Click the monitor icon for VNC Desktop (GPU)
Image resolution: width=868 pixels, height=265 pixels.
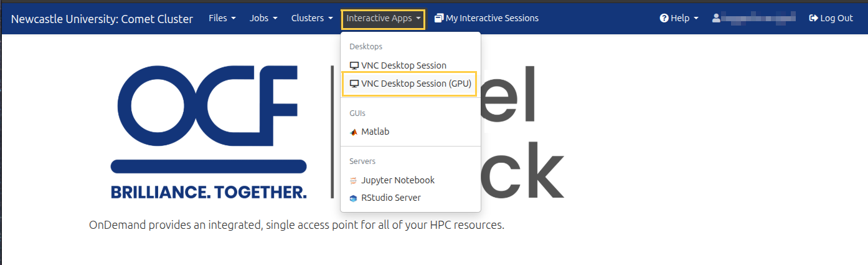tap(354, 84)
